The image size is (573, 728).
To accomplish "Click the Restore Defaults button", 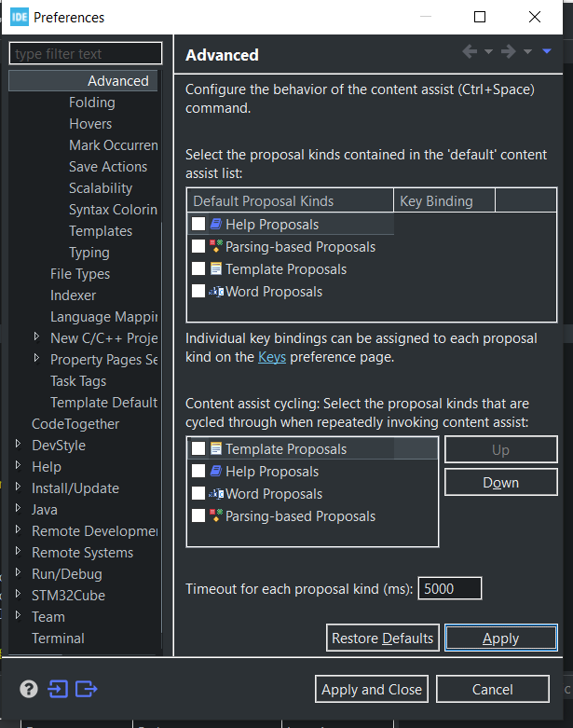I will click(382, 638).
